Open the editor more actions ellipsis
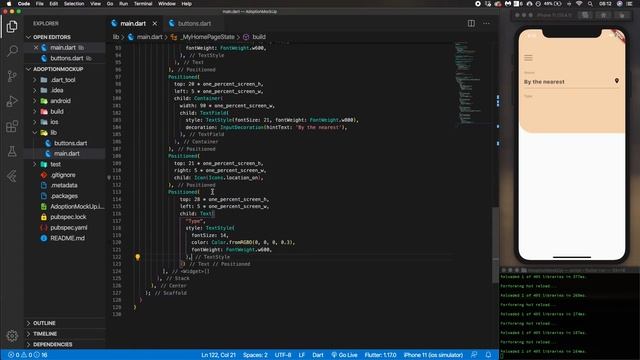This screenshot has height=360, width=640. coord(487,23)
